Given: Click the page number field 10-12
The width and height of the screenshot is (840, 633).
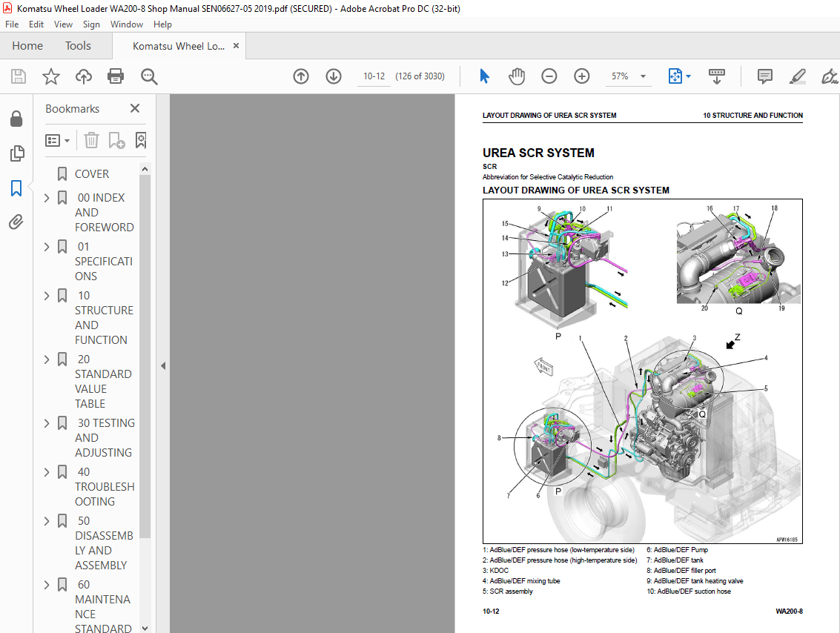Looking at the screenshot, I should (x=374, y=76).
